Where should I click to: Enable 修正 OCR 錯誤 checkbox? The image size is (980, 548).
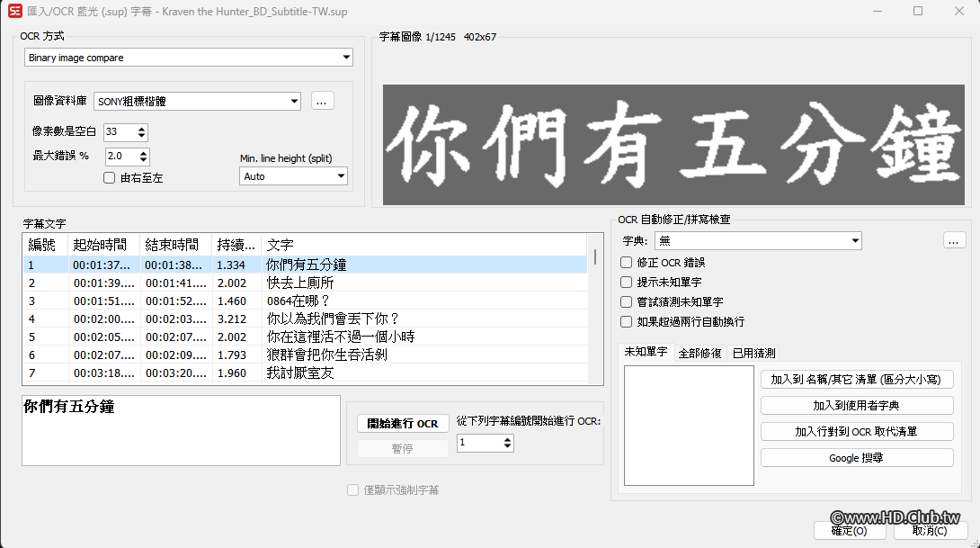[x=627, y=262]
